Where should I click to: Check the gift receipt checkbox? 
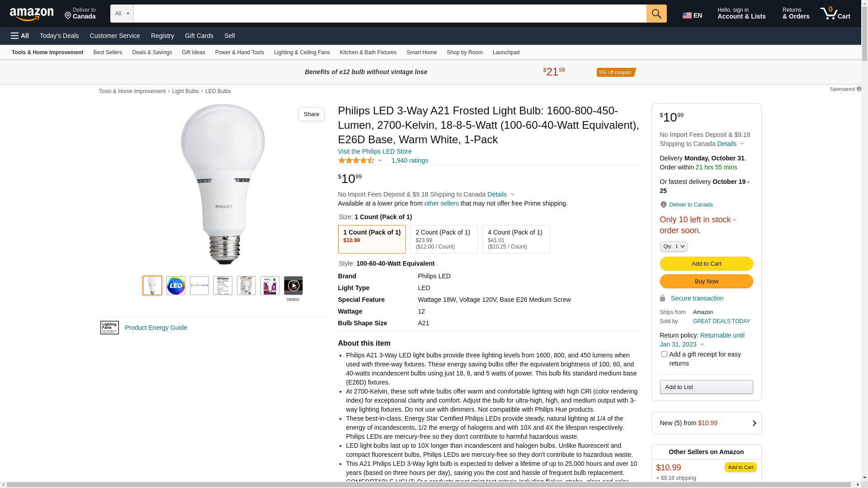664,354
